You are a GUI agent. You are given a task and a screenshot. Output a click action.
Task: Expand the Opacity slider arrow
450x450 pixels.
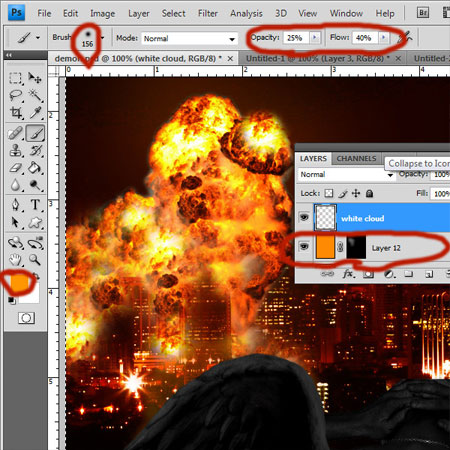coord(315,37)
